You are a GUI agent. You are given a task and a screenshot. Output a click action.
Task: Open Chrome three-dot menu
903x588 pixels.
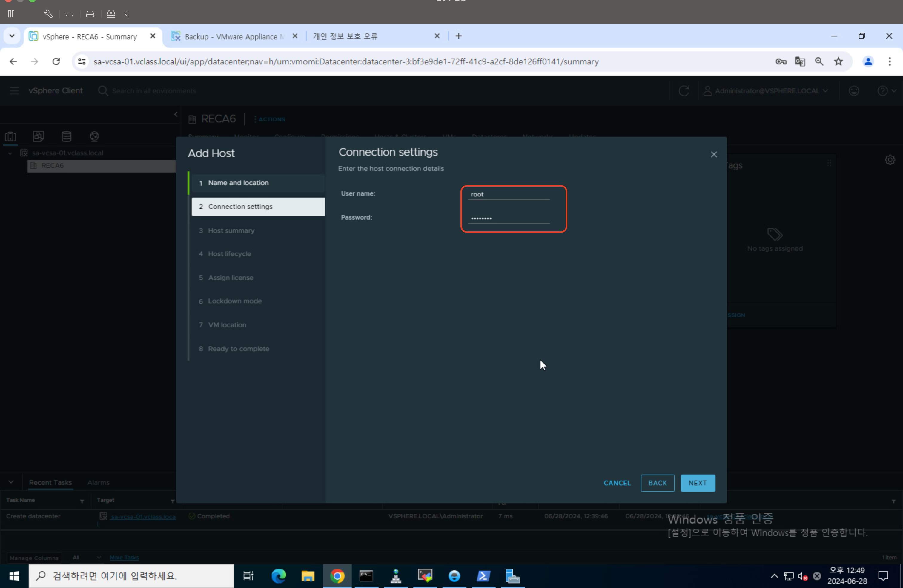point(889,61)
